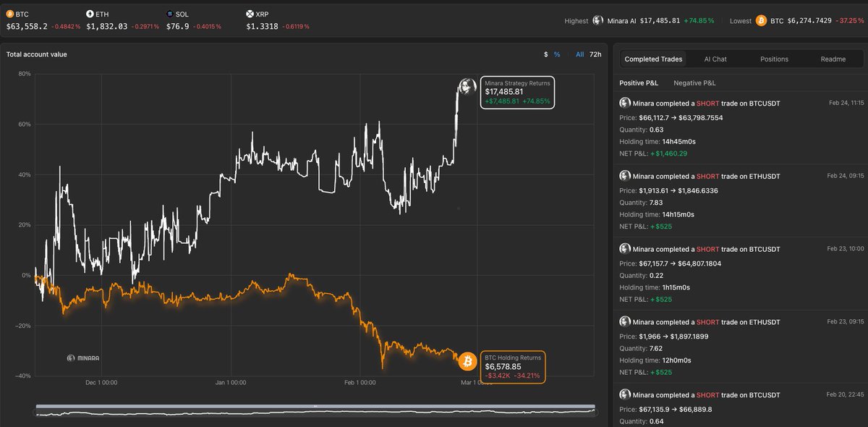The width and height of the screenshot is (868, 427).
Task: Click the chart range navigator slider
Action: pos(315,410)
